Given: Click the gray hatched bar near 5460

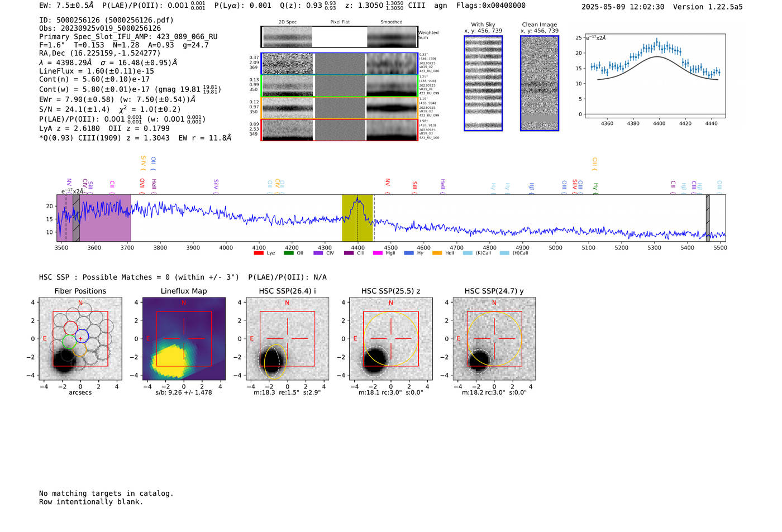Looking at the screenshot, I should pyautogui.click(x=708, y=218).
